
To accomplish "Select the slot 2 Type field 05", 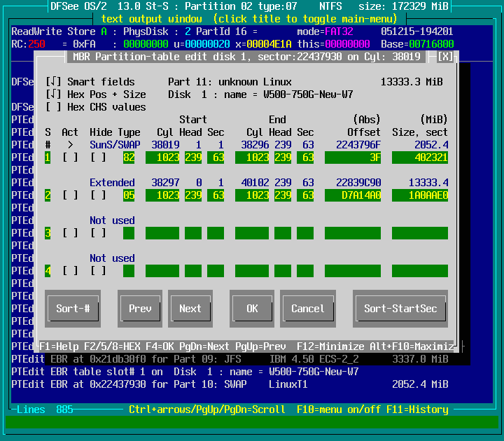I will (129, 195).
